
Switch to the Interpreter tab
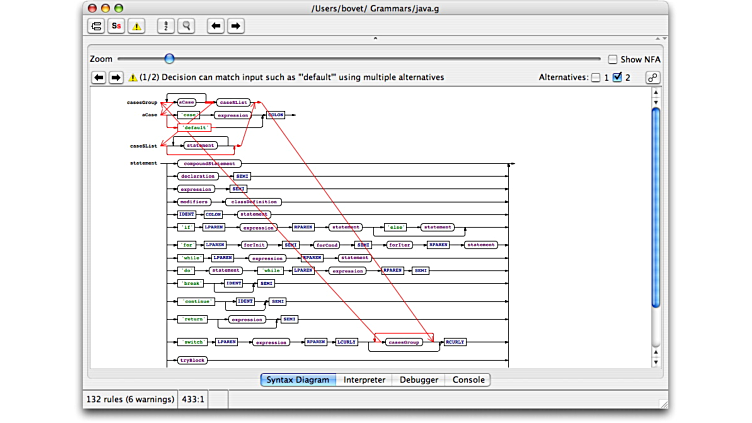pos(364,380)
